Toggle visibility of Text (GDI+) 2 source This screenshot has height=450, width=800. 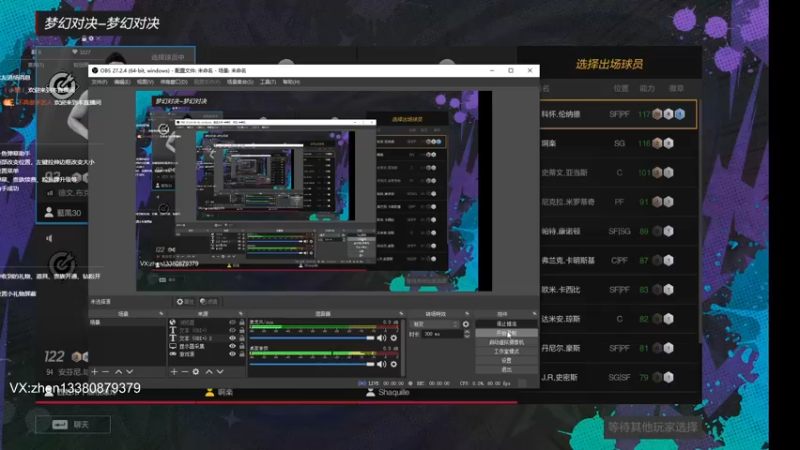[233, 338]
